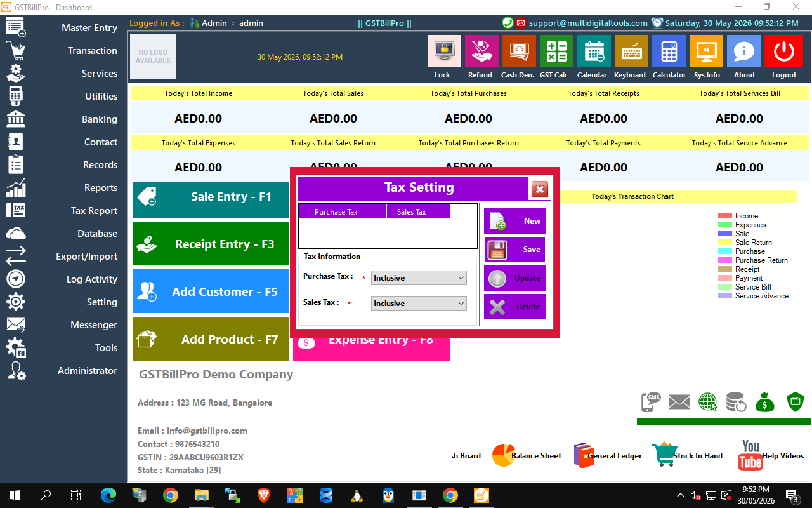Open the Lock screen tool
812x508 pixels.
coord(444,51)
